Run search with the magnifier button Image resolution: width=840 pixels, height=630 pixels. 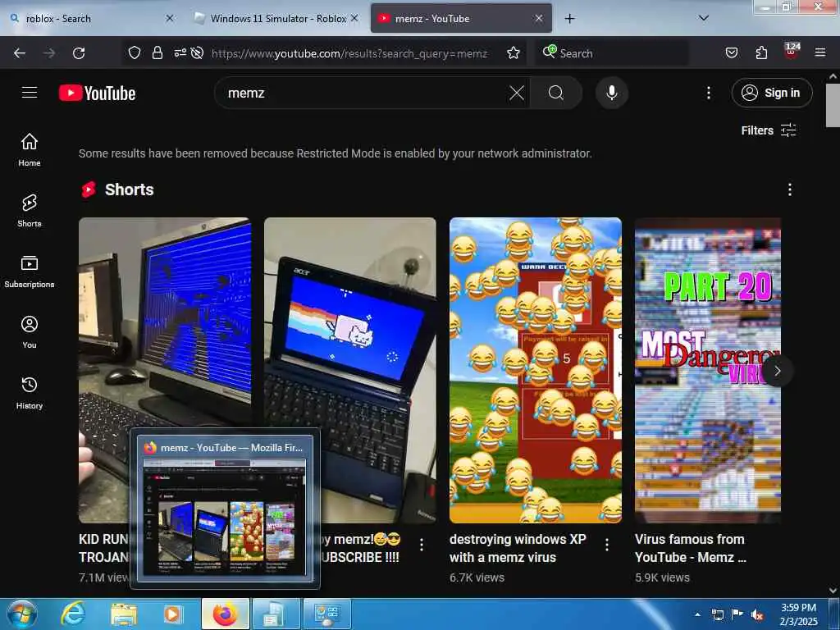pos(555,94)
